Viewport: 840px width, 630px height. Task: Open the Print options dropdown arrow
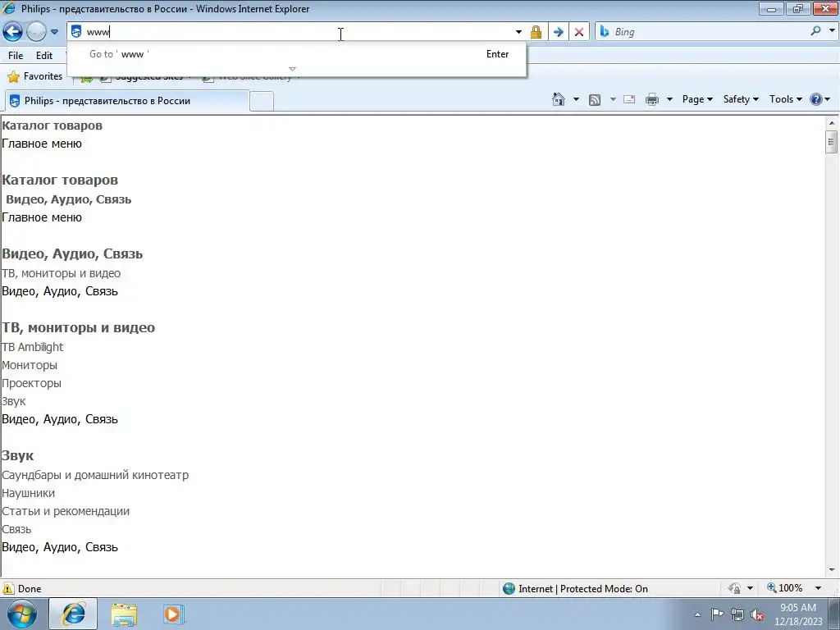pos(669,99)
